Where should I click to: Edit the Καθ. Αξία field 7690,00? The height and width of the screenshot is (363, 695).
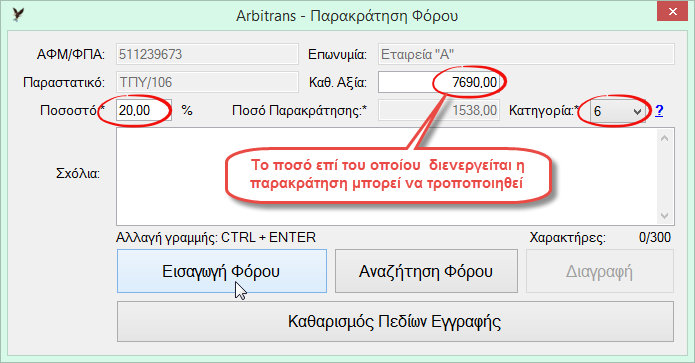[x=439, y=82]
